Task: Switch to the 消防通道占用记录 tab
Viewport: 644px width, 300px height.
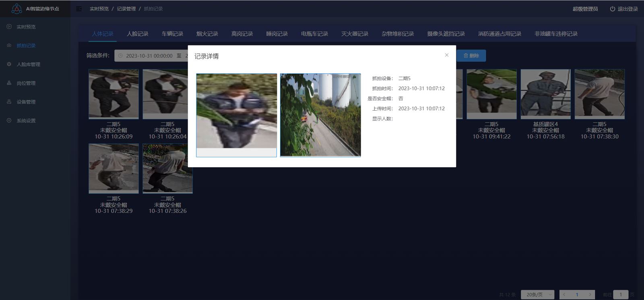Action: click(500, 34)
